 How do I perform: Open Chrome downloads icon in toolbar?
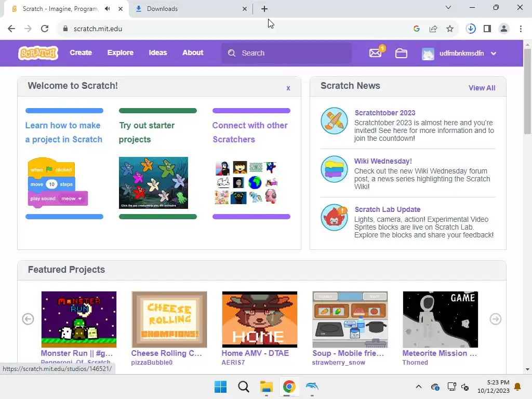pos(471,29)
